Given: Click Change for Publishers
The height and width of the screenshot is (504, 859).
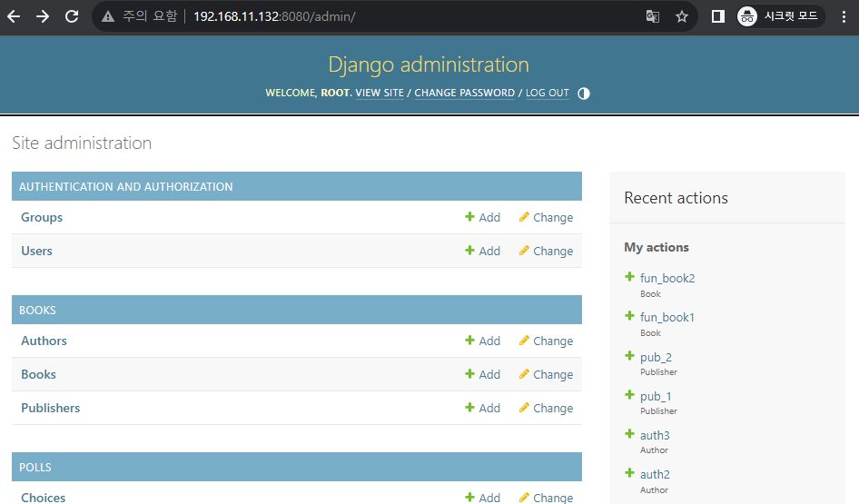Looking at the screenshot, I should pyautogui.click(x=547, y=408).
